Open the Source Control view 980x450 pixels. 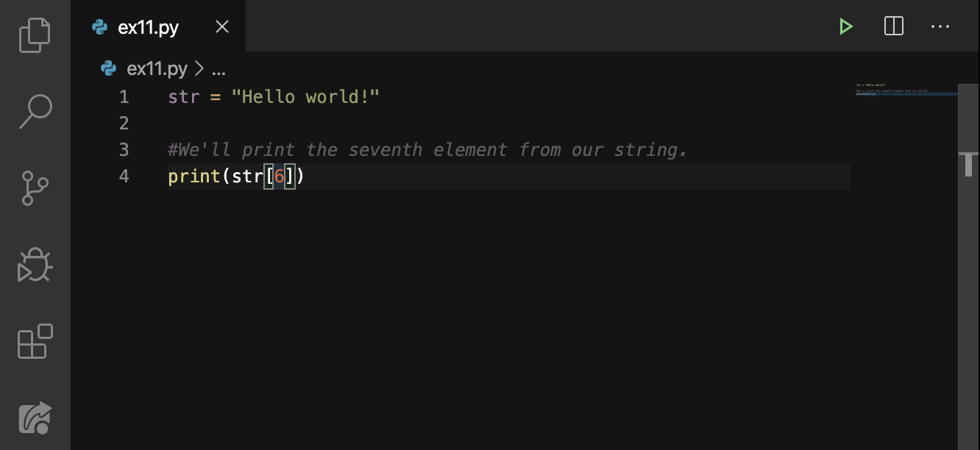(34, 187)
